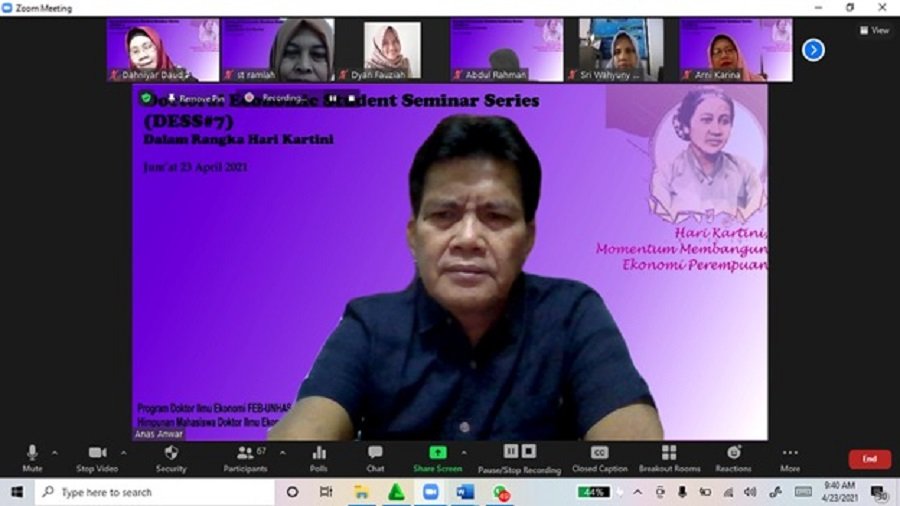Open the Participants panel

(246, 458)
